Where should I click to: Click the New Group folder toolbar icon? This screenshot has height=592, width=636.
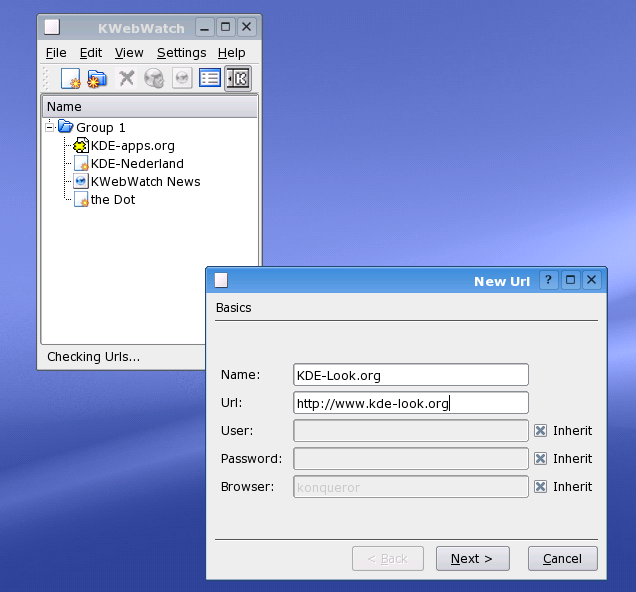click(x=97, y=78)
